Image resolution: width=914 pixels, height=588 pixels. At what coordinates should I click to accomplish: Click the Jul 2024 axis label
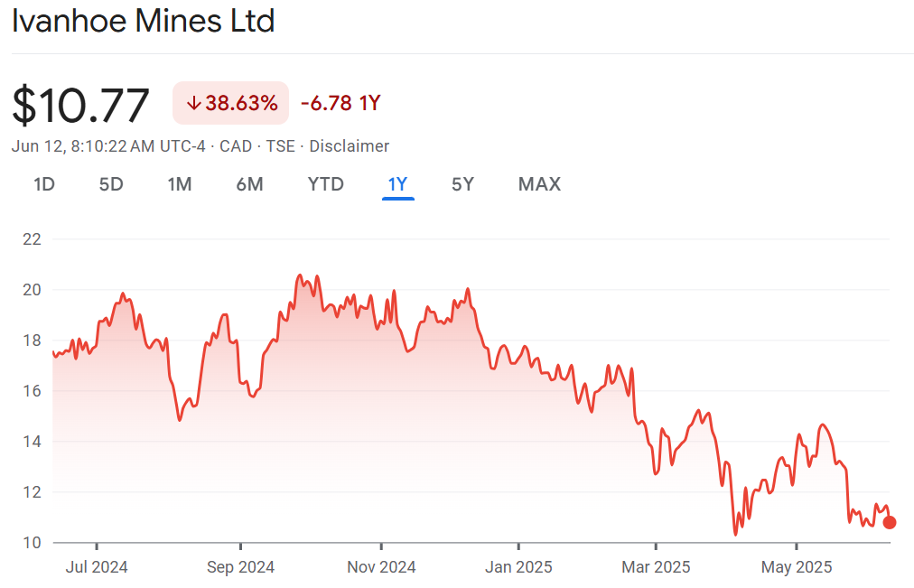pyautogui.click(x=97, y=567)
